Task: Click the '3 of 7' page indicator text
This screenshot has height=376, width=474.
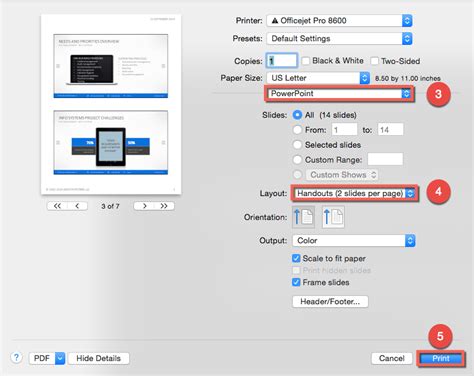Action: pyautogui.click(x=110, y=206)
